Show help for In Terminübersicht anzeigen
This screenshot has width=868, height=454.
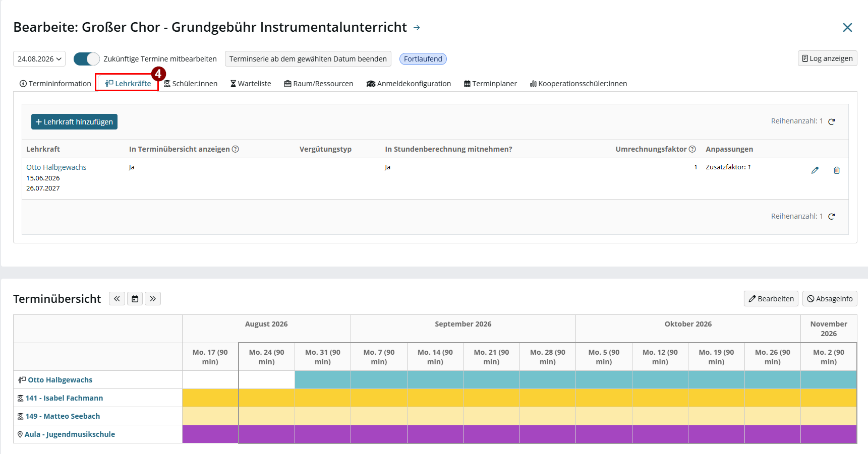pos(236,149)
